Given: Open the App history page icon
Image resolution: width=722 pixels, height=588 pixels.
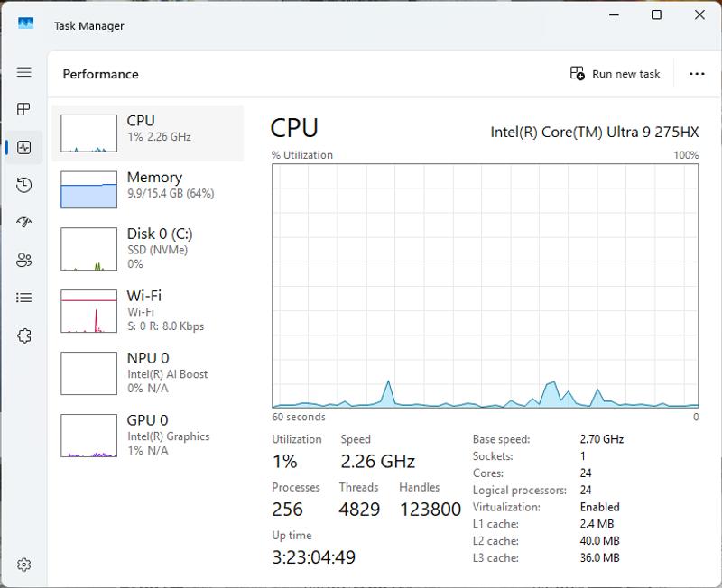Looking at the screenshot, I should (24, 185).
